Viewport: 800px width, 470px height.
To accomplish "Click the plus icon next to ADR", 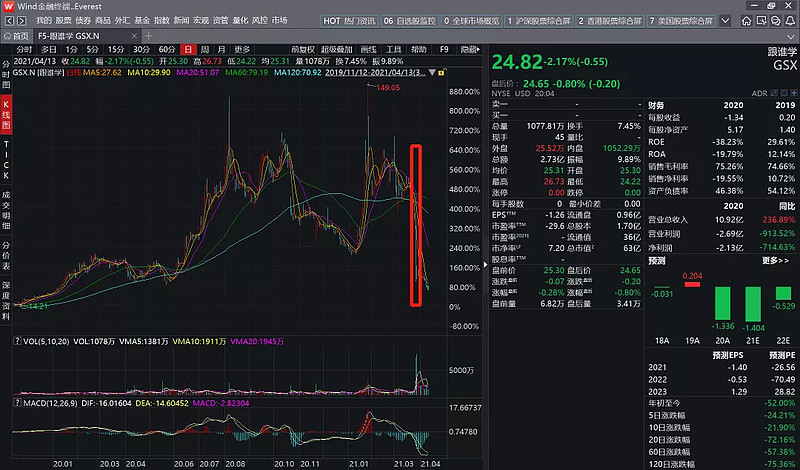I will 794,93.
